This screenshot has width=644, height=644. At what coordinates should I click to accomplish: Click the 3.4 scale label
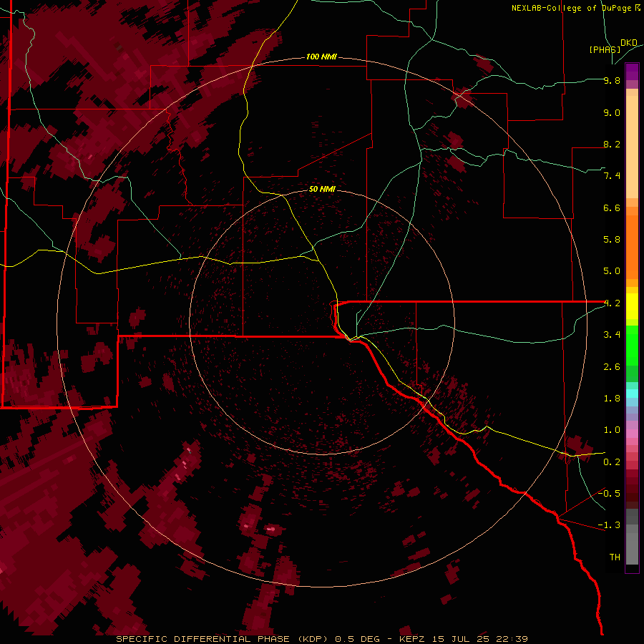(x=612, y=335)
